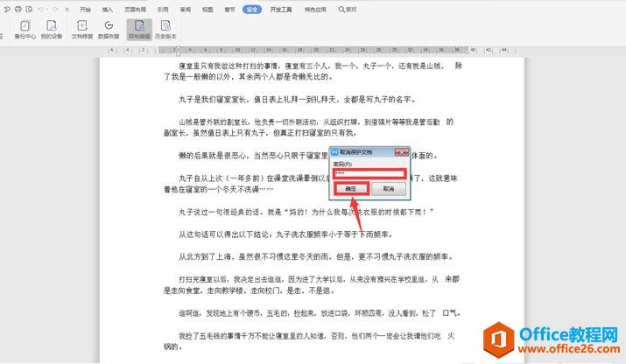
Task: Select the highlighted 安全 tab
Action: pyautogui.click(x=252, y=9)
